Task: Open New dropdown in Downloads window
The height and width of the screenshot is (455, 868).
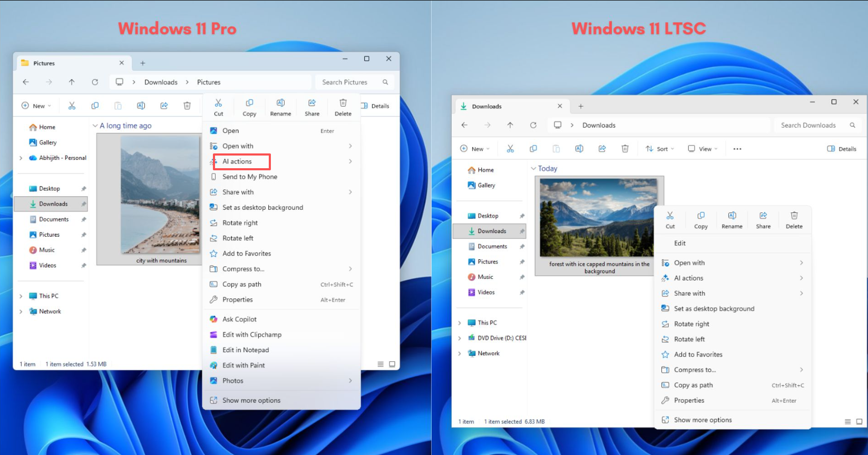Action: click(475, 149)
